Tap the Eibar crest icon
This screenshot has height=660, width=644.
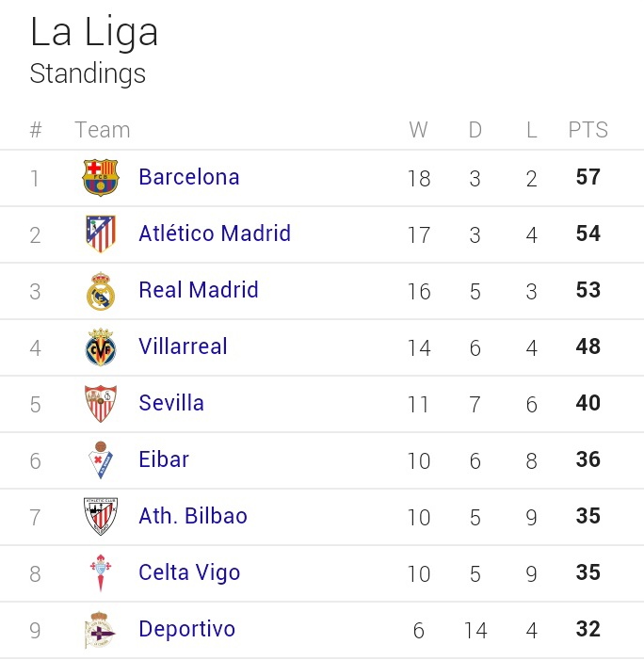tap(101, 460)
